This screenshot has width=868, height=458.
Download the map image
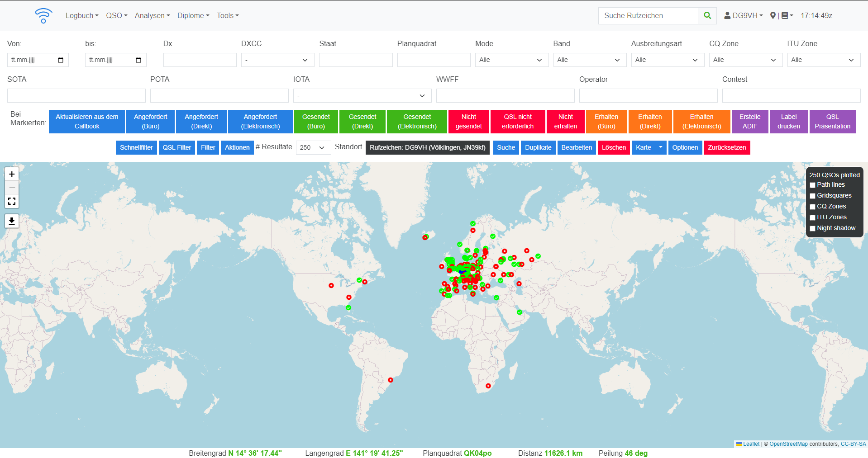coord(12,221)
